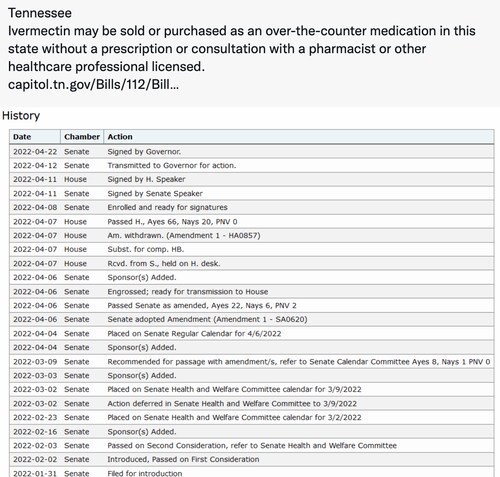
Task: Click 'Passed Senate as amended' row
Action: coord(252,306)
